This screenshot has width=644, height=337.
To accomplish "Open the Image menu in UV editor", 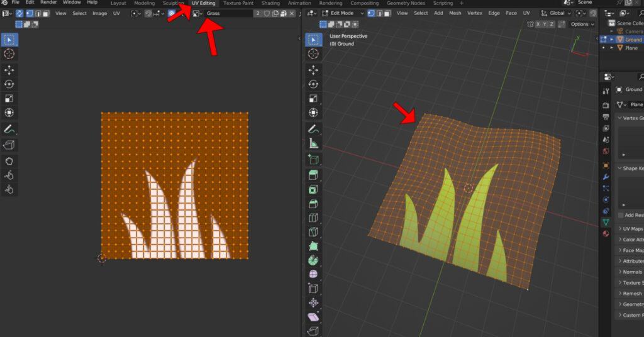I will (99, 14).
